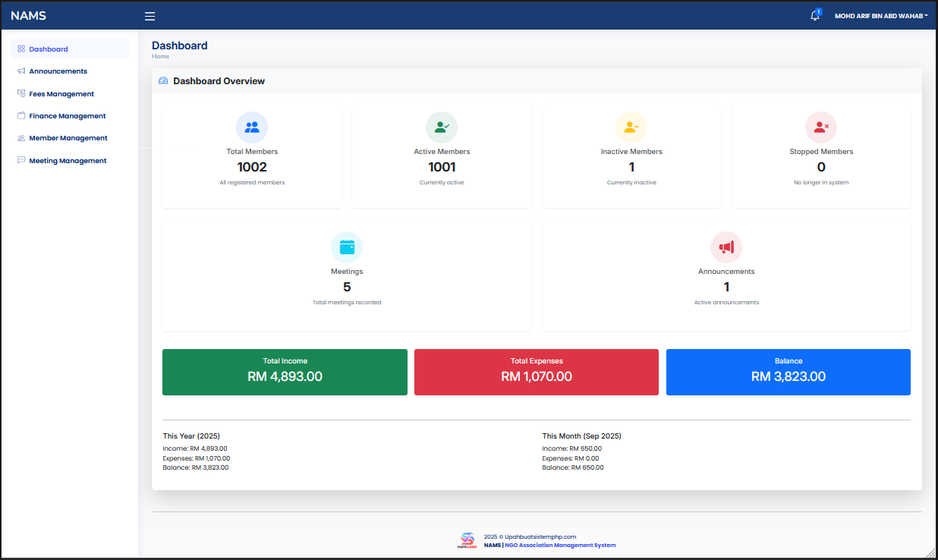This screenshot has width=938, height=560.
Task: Click the NGO Association Management System footer text
Action: (x=560, y=546)
